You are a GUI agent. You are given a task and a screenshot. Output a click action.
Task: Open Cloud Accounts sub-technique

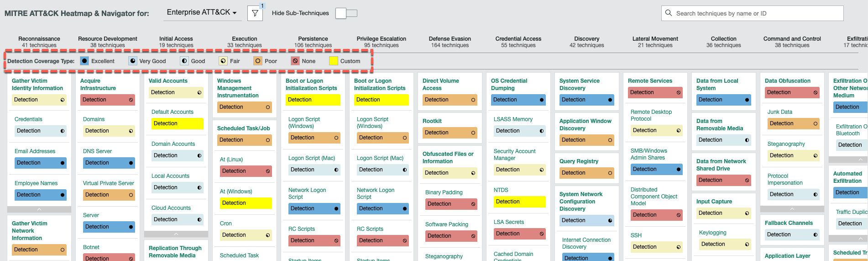coord(171,208)
